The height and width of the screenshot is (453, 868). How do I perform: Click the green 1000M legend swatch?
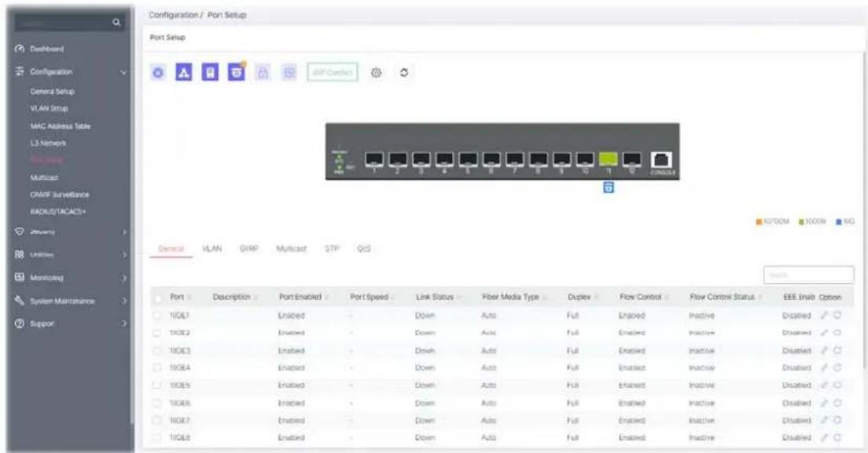tap(802, 222)
